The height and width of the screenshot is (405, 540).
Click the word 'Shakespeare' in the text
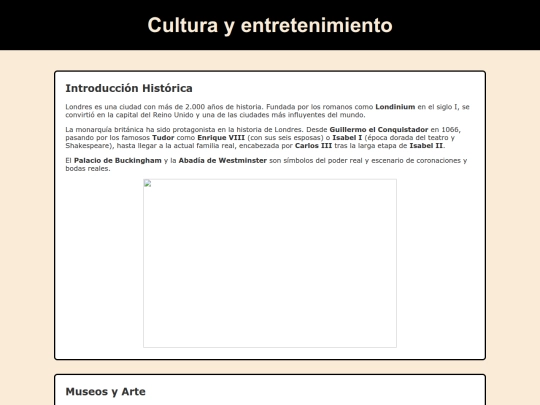coord(87,146)
